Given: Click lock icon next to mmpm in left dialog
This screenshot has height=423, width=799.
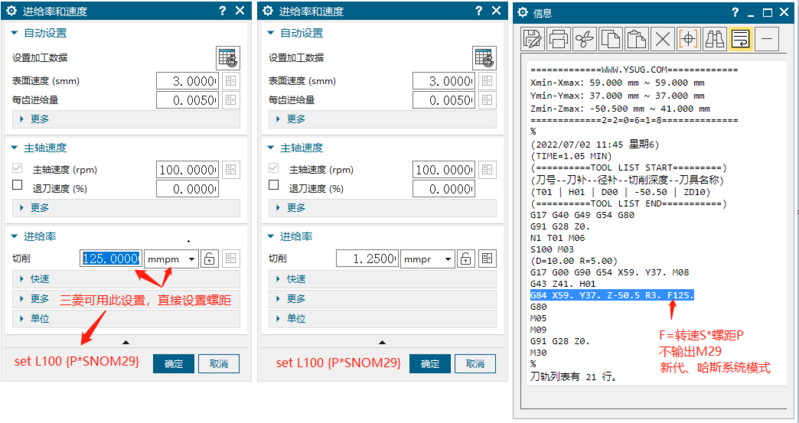Looking at the screenshot, I should (209, 258).
